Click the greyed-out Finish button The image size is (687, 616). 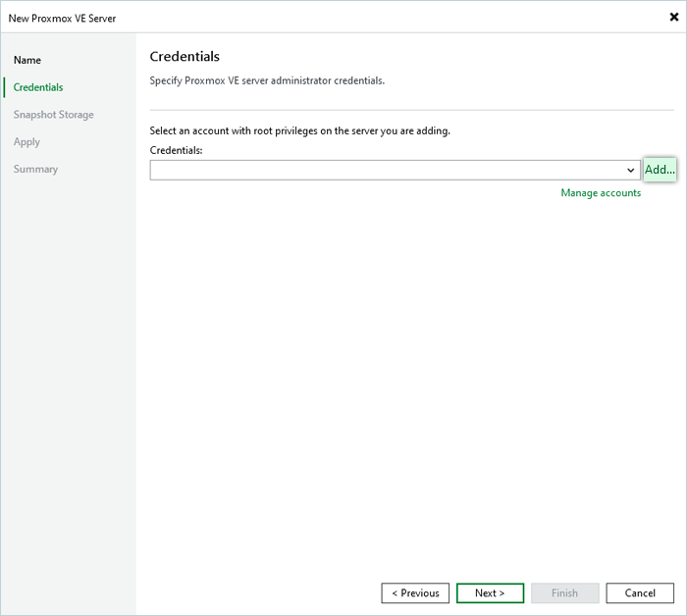(x=564, y=593)
